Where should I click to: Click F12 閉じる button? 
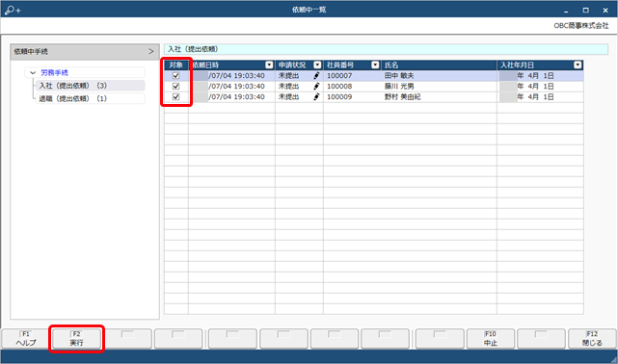pyautogui.click(x=592, y=339)
